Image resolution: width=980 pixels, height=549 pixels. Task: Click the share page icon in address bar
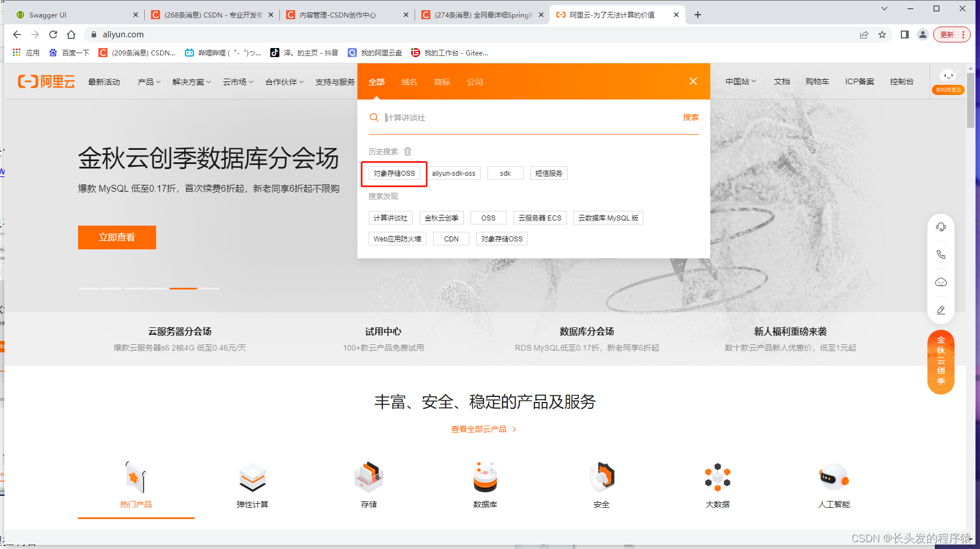tap(864, 34)
